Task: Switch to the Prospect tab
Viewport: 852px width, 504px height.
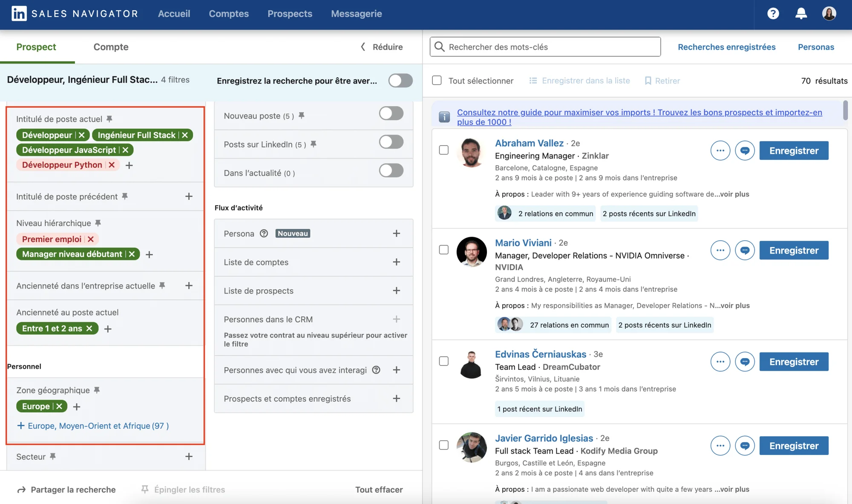Action: click(36, 47)
